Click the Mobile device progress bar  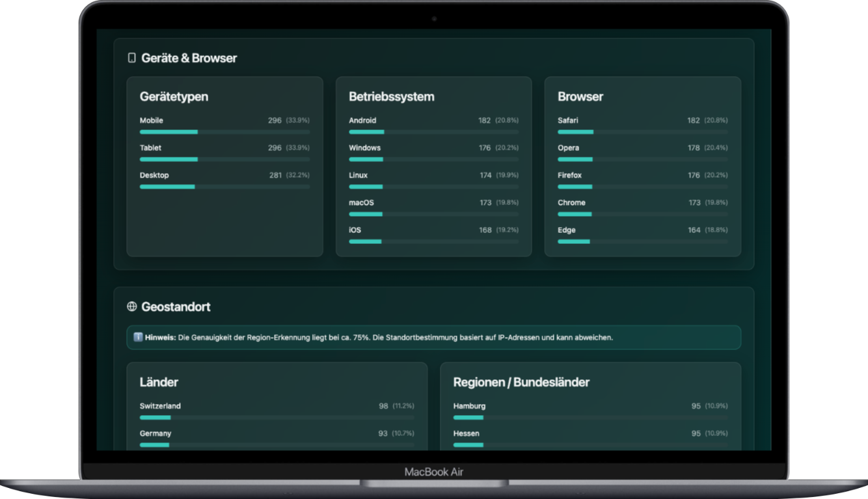(x=224, y=132)
